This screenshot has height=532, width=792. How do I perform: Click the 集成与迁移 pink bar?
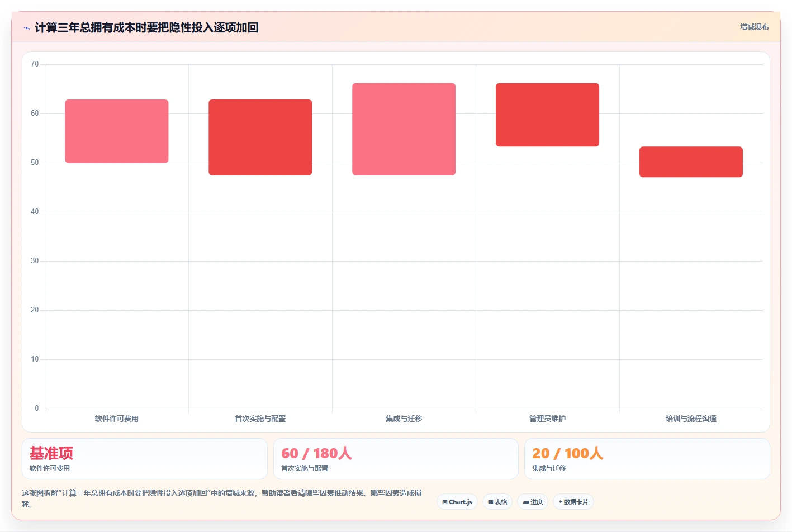tap(404, 129)
